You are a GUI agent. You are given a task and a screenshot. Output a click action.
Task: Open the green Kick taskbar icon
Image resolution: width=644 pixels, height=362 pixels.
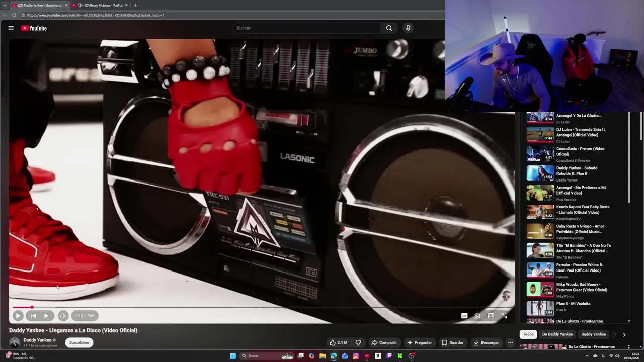pyautogui.click(x=400, y=356)
